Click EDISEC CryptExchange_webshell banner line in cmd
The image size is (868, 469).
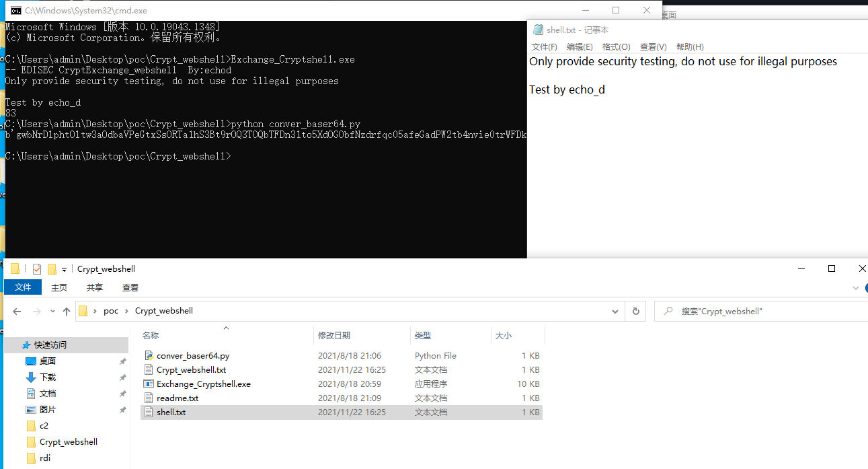click(x=118, y=70)
